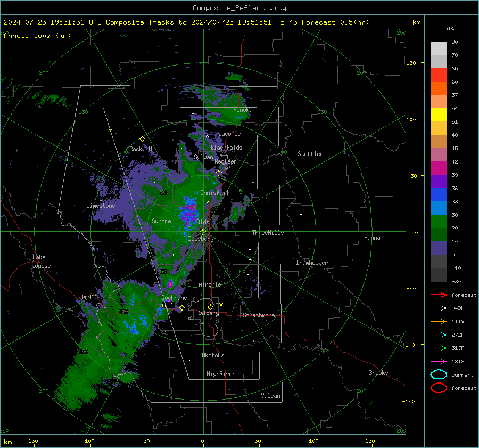Select the blue 33-36 dBZ swatch
Viewport: 479px width, 448px height.
[x=439, y=195]
